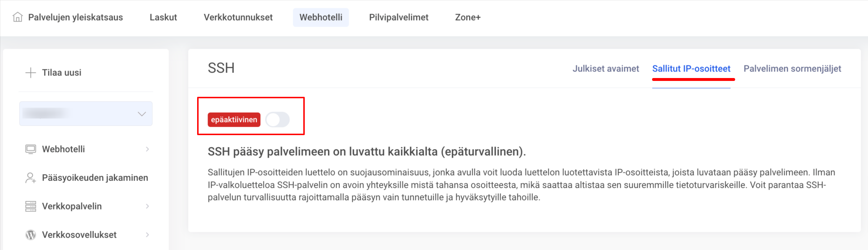Open the Zone+ menu item
This screenshot has width=868, height=250.
coord(468,17)
